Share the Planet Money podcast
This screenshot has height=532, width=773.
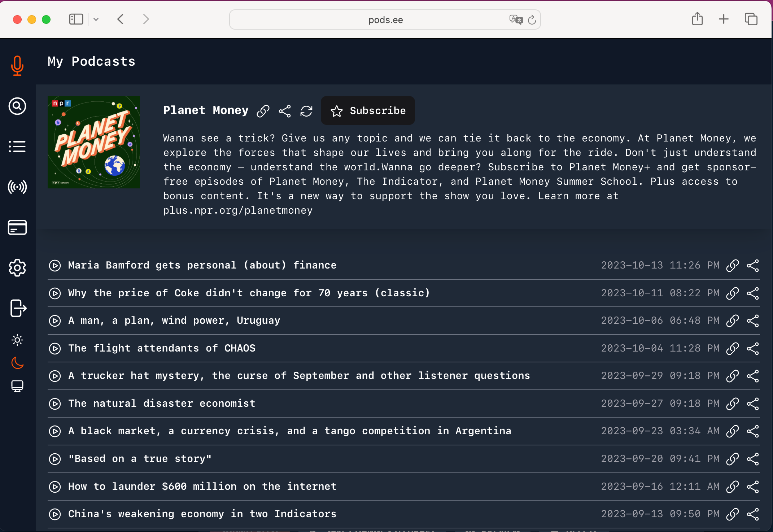(x=285, y=111)
